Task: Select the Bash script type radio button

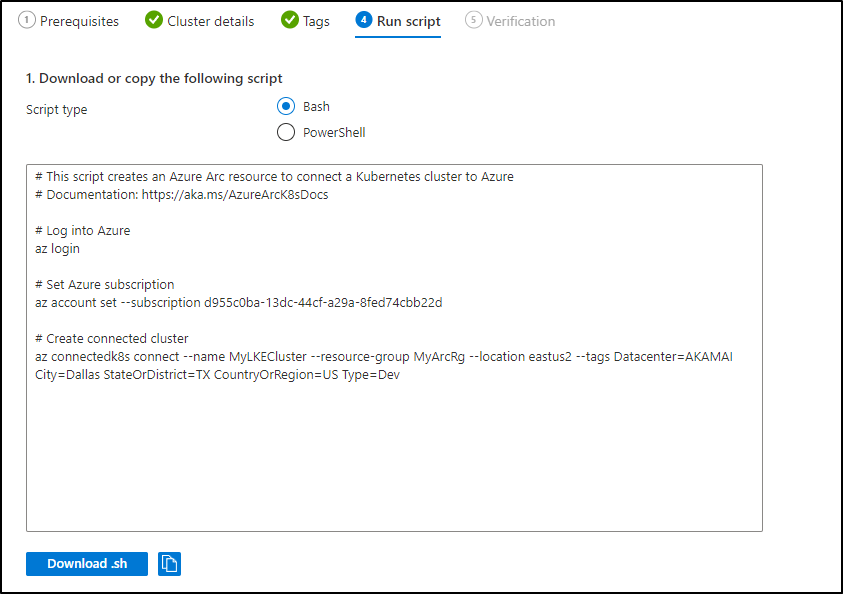Action: [286, 106]
